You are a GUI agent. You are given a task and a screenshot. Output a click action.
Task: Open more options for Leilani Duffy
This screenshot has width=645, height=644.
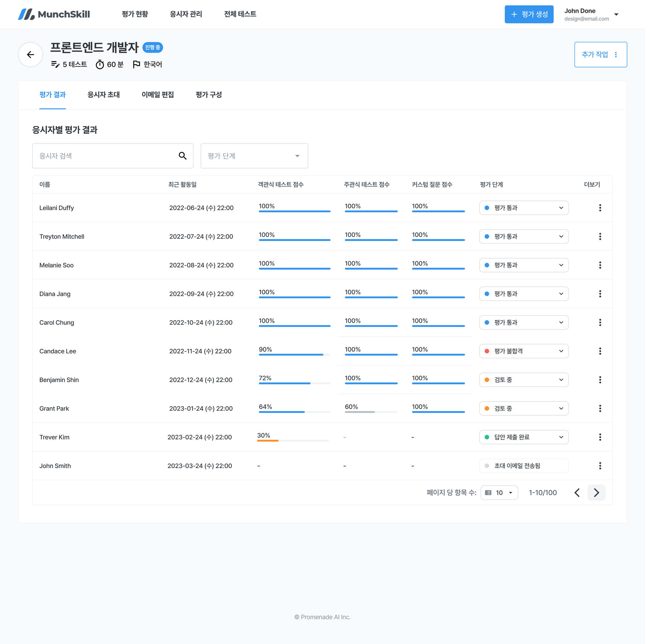600,208
